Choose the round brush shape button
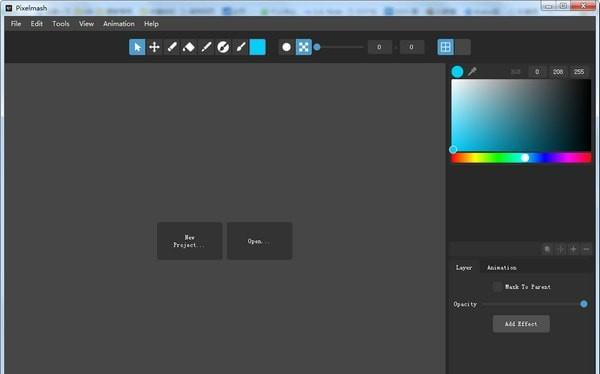This screenshot has height=374, width=600. pyautogui.click(x=286, y=47)
